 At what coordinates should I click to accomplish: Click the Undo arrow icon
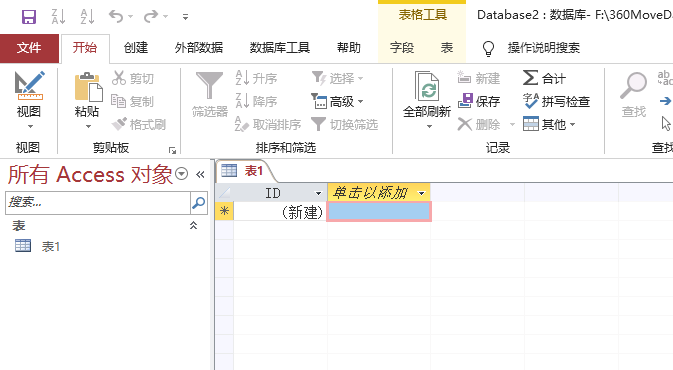[116, 17]
